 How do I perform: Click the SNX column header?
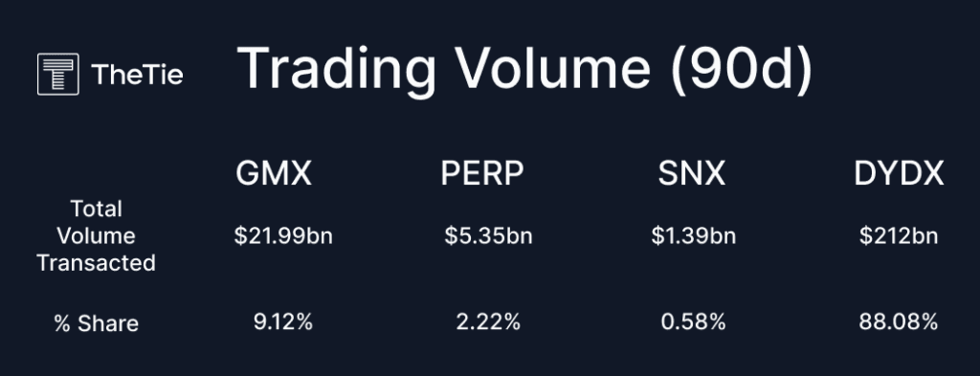pyautogui.click(x=691, y=173)
